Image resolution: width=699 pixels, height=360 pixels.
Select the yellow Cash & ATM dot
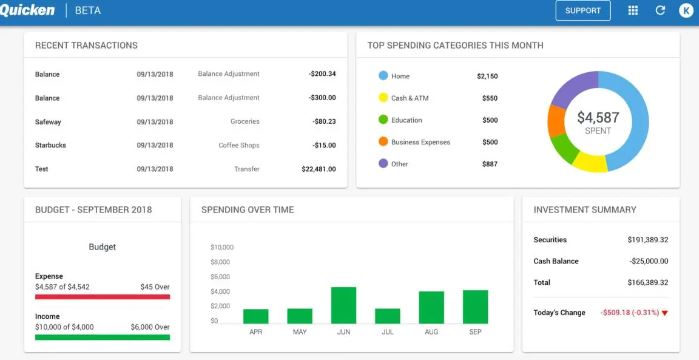[383, 98]
